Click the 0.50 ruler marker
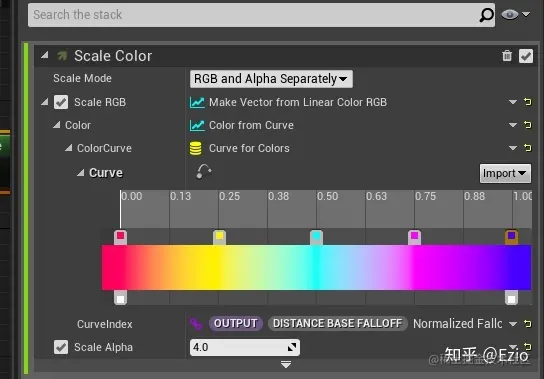 (327, 196)
